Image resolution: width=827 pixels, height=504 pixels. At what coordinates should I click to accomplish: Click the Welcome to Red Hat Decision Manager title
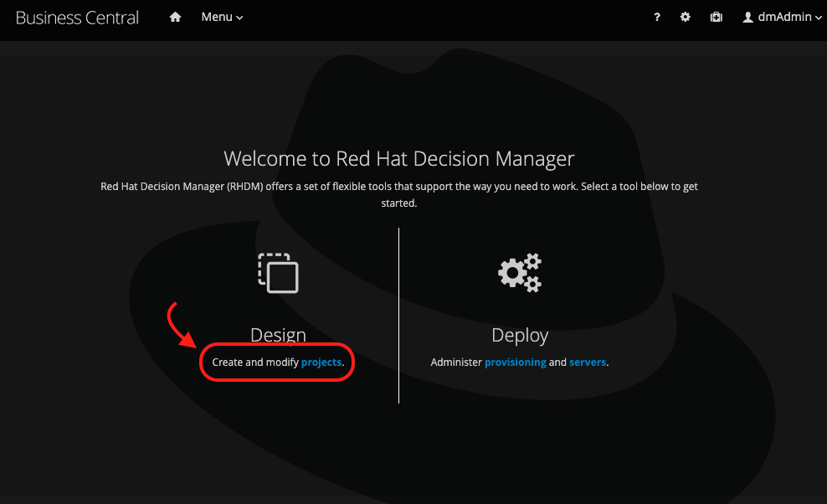click(x=399, y=158)
